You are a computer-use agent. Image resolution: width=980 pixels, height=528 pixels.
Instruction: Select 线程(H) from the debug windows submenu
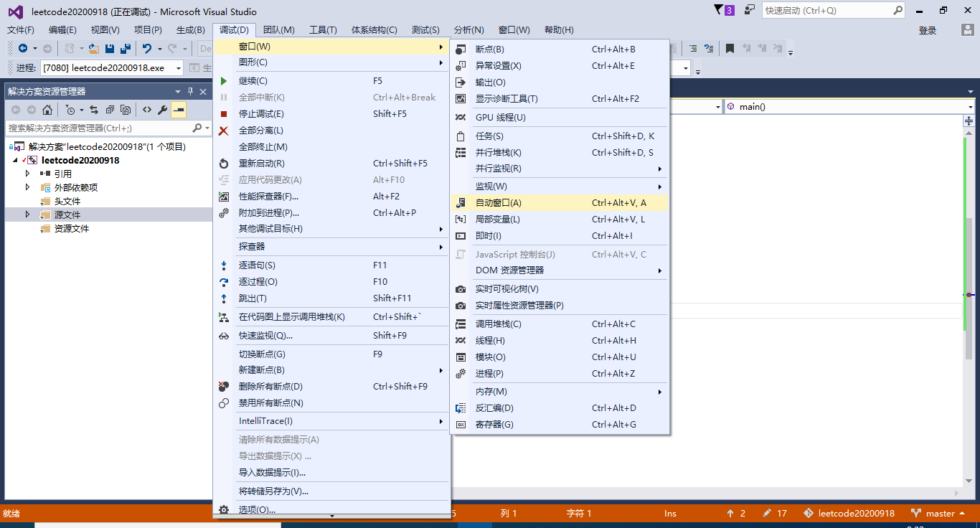(495, 340)
